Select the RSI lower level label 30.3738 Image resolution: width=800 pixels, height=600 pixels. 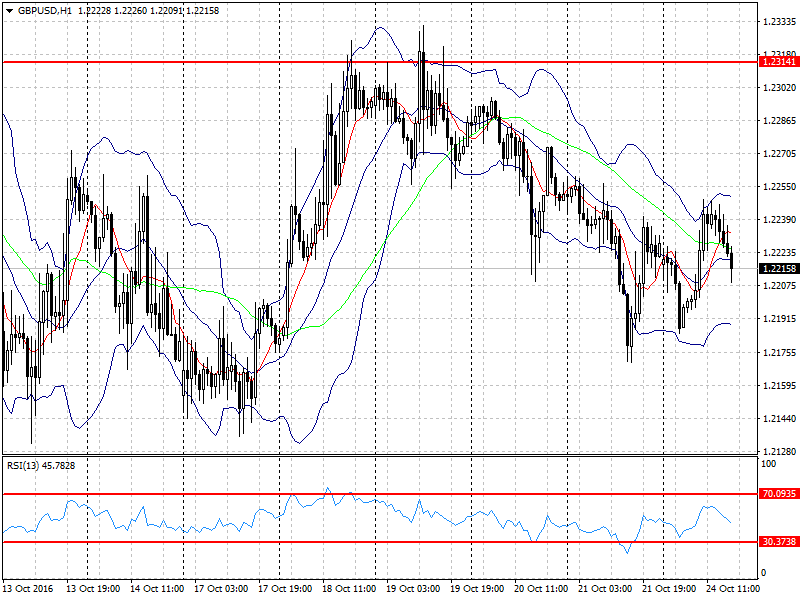[x=779, y=541]
